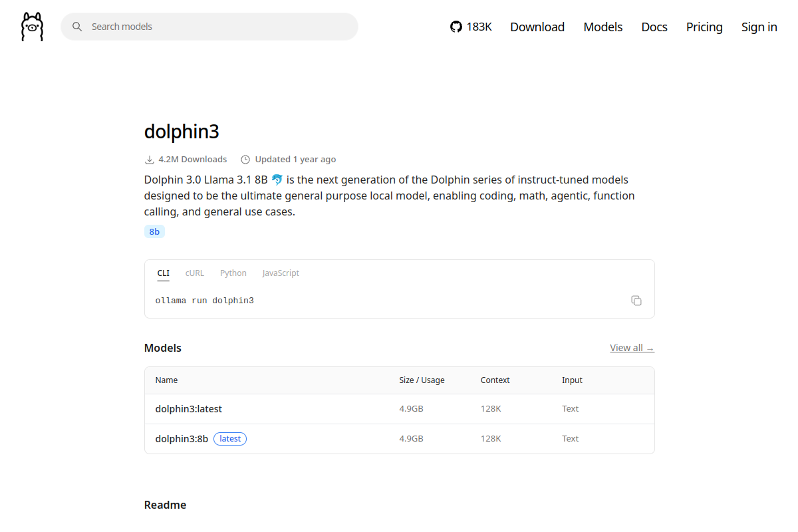This screenshot has height=532, width=798.
Task: Click the Dolphin 3.0 description paragraph
Action: [390, 196]
